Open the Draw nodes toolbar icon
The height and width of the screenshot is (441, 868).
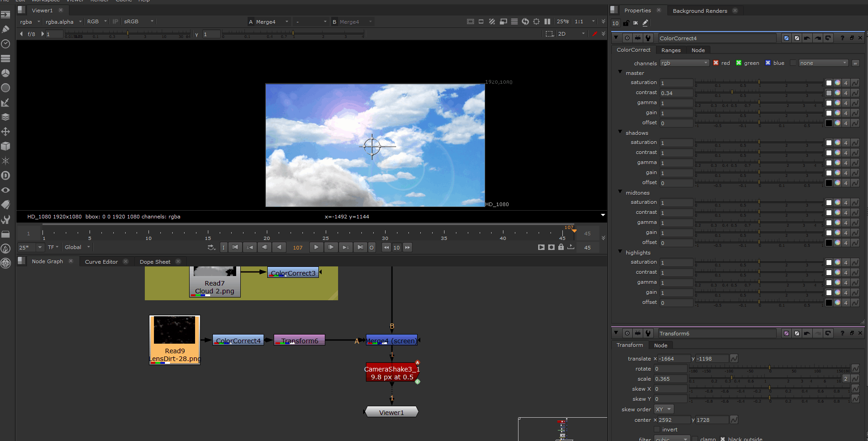coord(5,29)
